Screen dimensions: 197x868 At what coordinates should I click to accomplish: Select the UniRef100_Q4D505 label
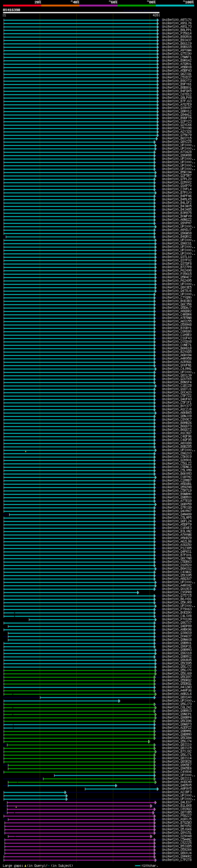(176, 786)
